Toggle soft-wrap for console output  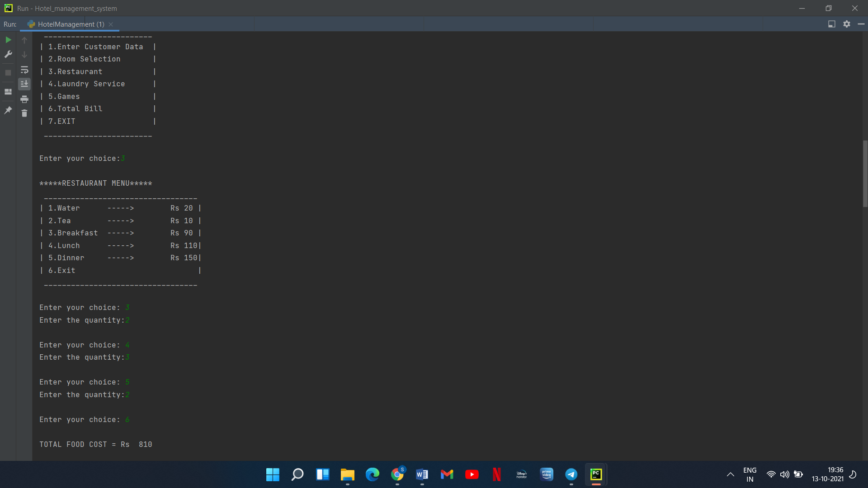pyautogui.click(x=24, y=70)
